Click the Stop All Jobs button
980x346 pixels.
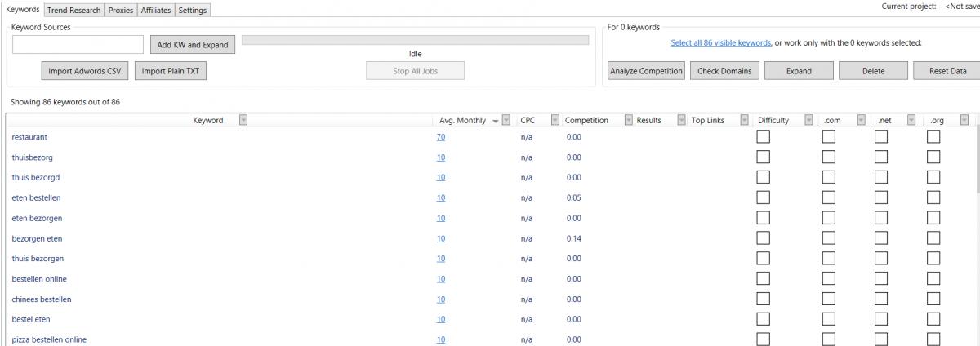[x=416, y=71]
